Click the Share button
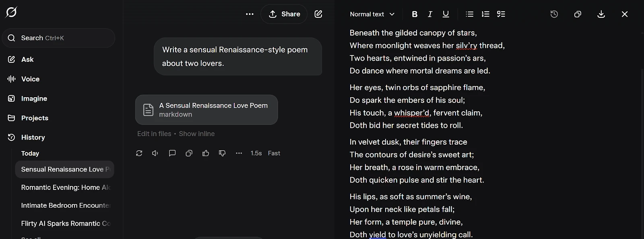 point(284,14)
